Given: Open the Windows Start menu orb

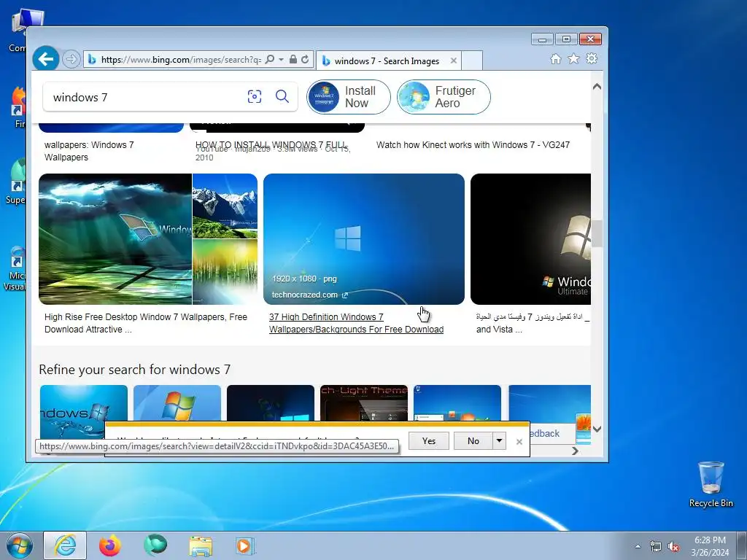Looking at the screenshot, I should (20, 545).
